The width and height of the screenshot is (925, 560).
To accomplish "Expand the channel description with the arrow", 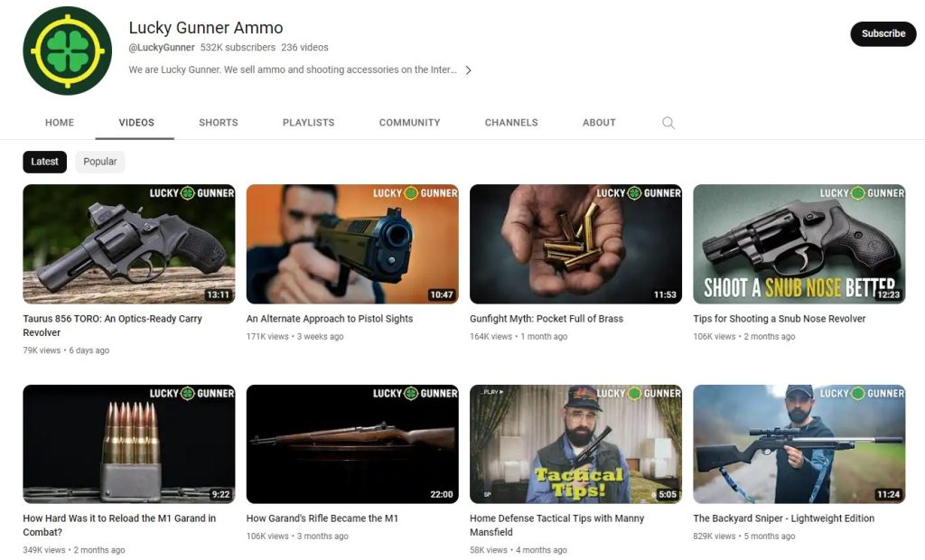I will pos(468,70).
